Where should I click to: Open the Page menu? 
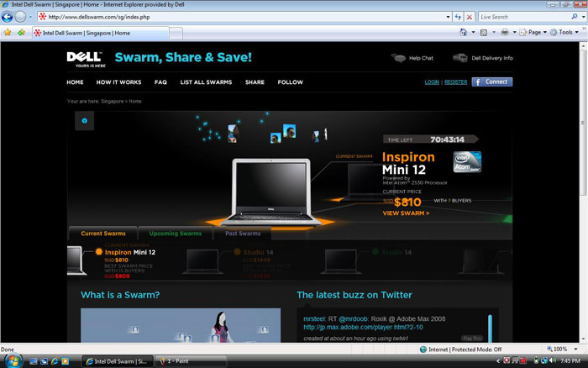[x=533, y=32]
